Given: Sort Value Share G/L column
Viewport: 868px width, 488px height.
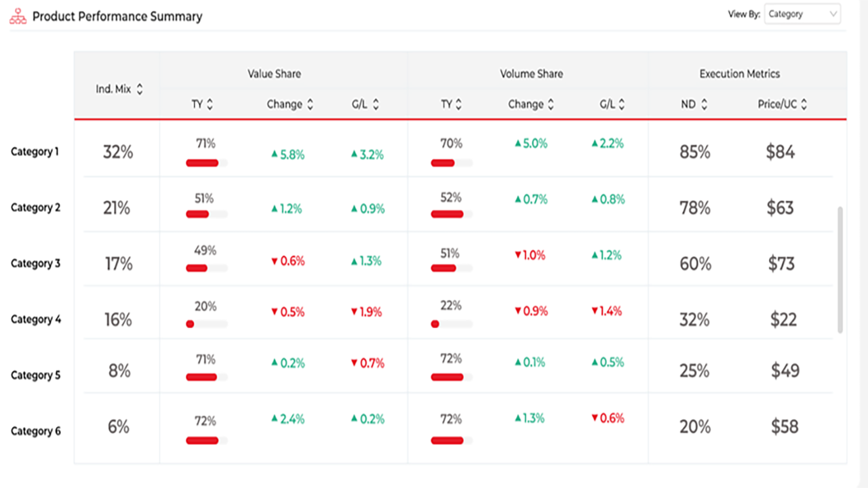Looking at the screenshot, I should (376, 104).
